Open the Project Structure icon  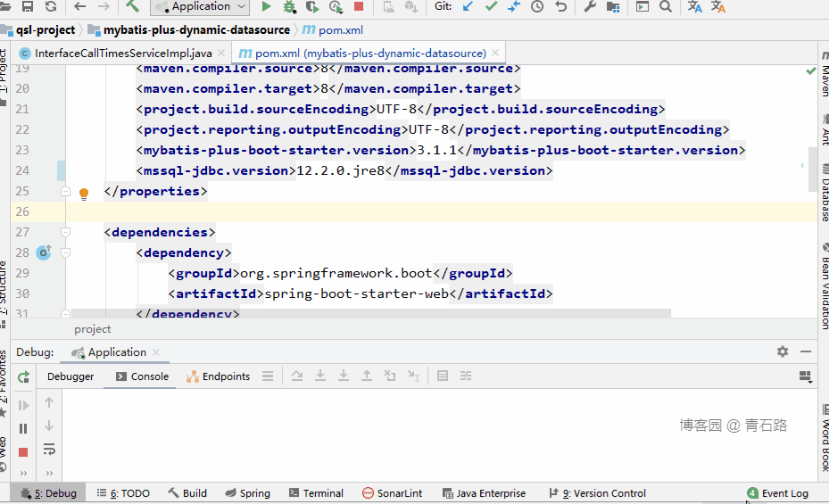(x=613, y=6)
